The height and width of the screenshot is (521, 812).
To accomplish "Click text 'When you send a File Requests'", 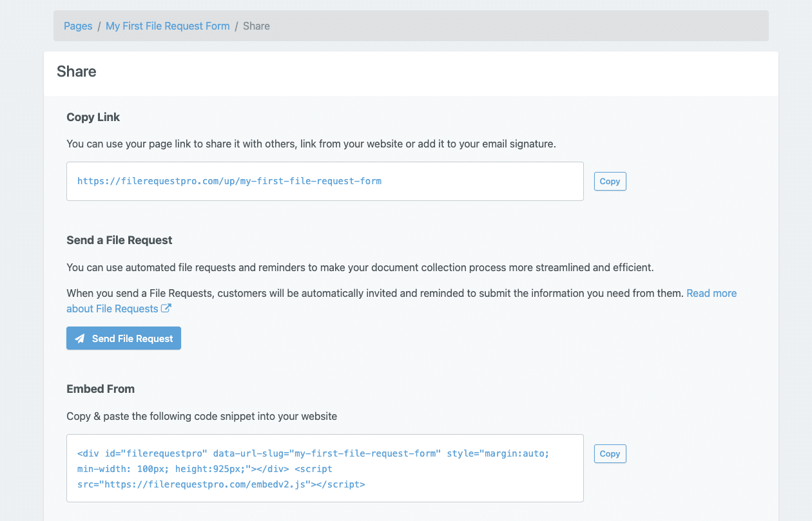I will coord(140,293).
